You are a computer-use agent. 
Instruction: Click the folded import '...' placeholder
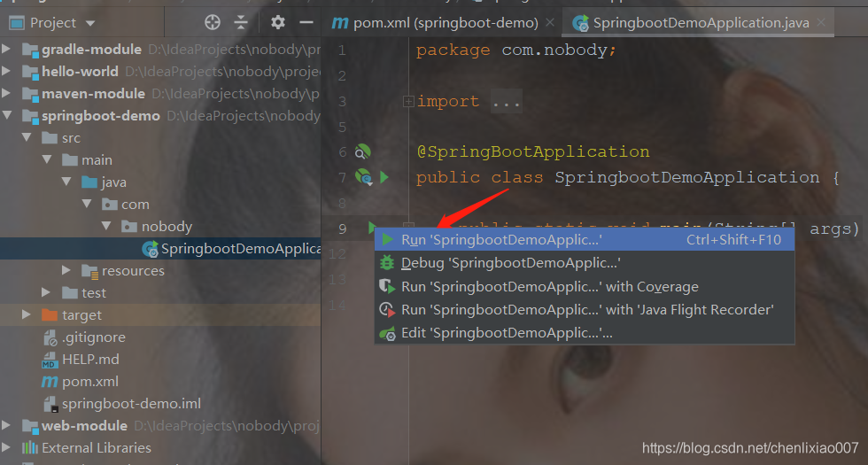pos(506,102)
